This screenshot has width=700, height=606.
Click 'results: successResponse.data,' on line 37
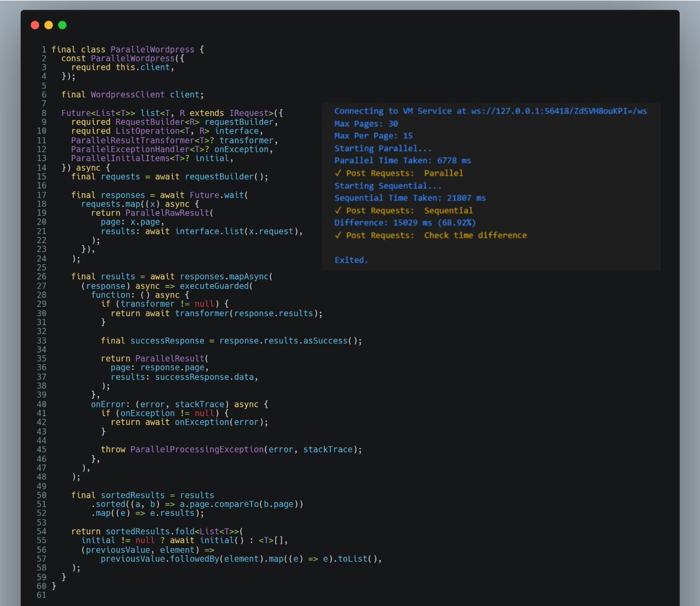(x=184, y=377)
